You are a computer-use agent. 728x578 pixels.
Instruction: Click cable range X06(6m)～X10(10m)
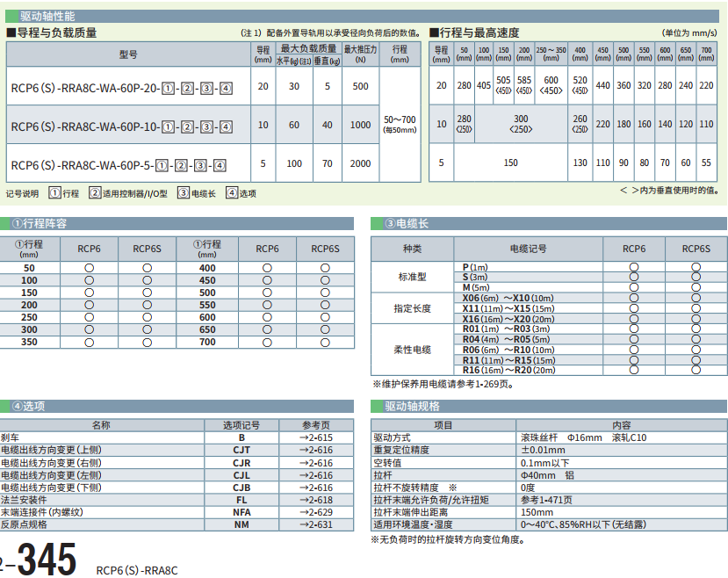tap(508, 298)
